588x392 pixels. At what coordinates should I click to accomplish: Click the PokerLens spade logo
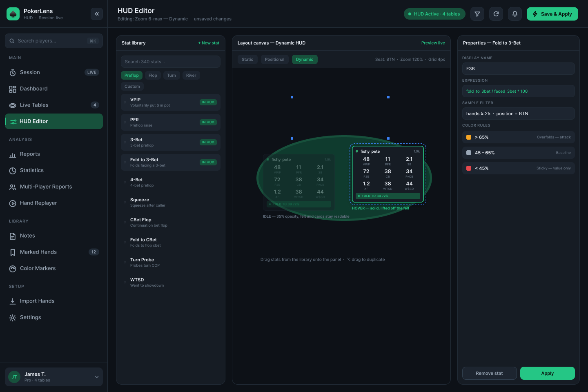click(13, 14)
